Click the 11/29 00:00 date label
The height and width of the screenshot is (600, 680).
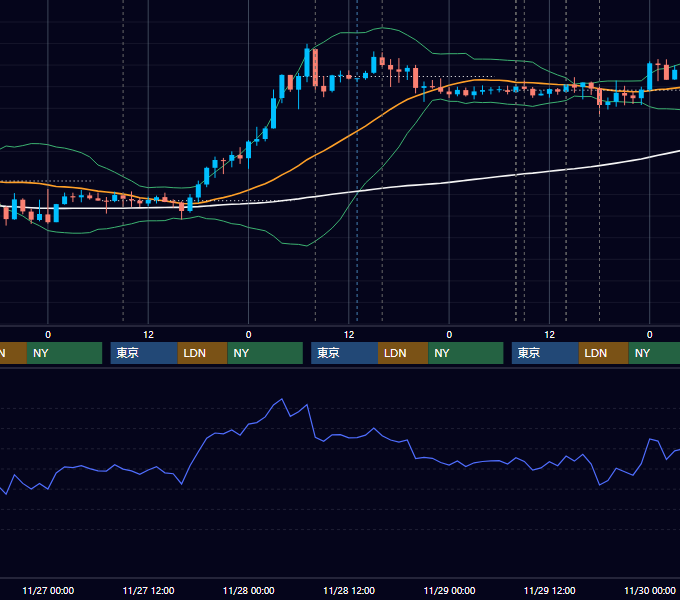(x=449, y=590)
